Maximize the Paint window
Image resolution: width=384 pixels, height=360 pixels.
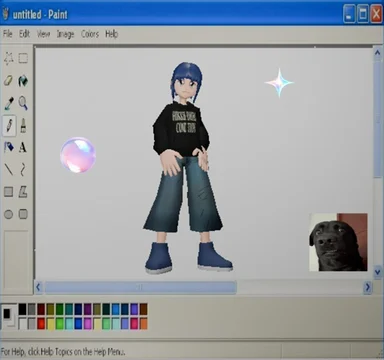(x=363, y=14)
